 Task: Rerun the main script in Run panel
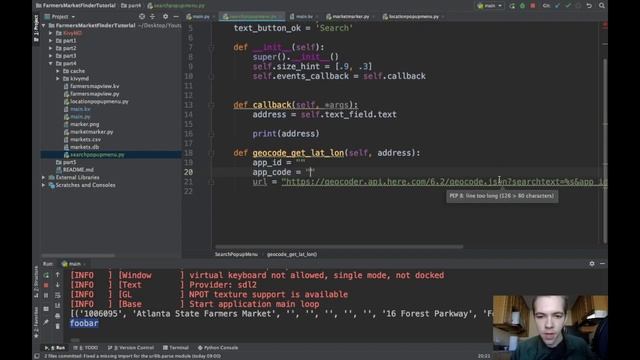tap(46, 275)
